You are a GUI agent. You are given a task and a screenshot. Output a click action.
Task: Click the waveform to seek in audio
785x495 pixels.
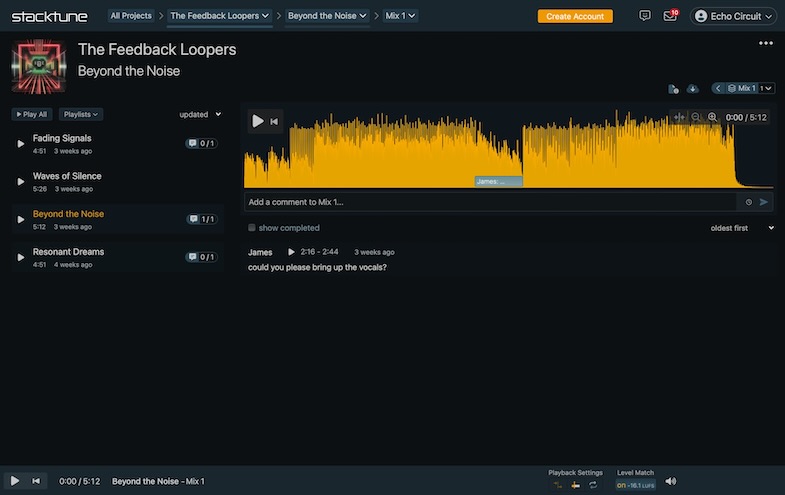click(508, 150)
